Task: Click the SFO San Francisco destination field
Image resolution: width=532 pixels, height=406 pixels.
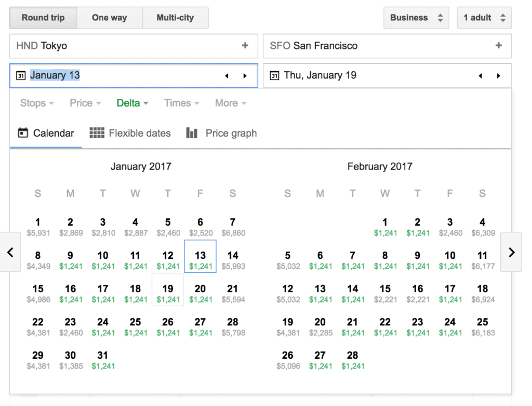Action: pos(387,46)
